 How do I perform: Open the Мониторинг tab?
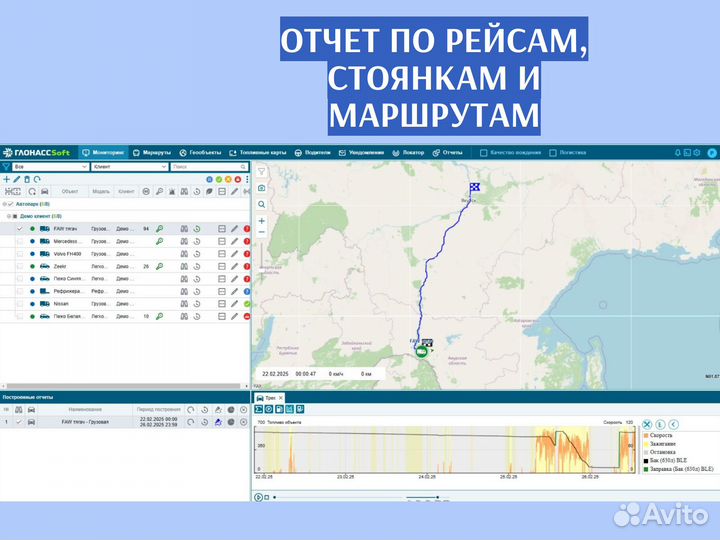[x=103, y=152]
